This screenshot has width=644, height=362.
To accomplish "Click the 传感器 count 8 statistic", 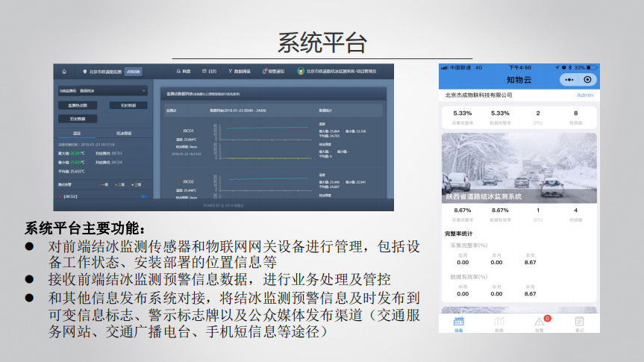I will (576, 117).
